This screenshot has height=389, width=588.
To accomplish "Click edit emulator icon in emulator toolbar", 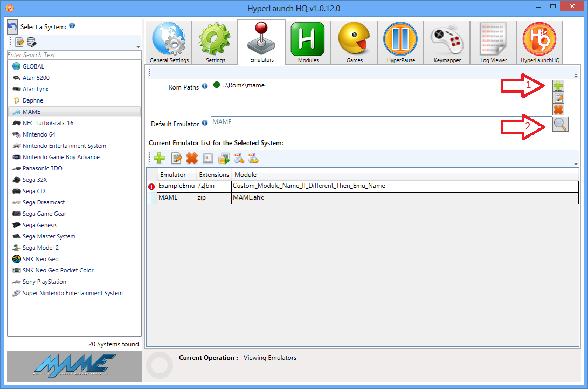I will 176,158.
